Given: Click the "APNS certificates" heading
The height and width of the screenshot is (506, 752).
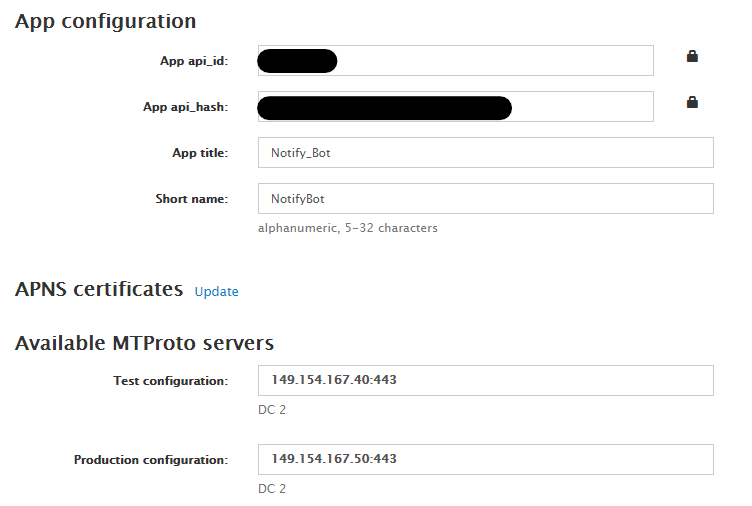Looking at the screenshot, I should pyautogui.click(x=99, y=290).
